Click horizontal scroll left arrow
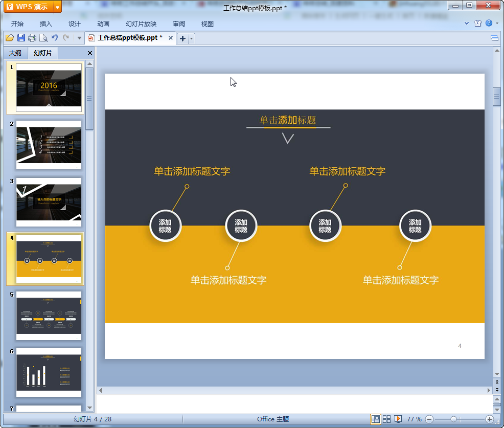The height and width of the screenshot is (428, 504). (x=100, y=390)
